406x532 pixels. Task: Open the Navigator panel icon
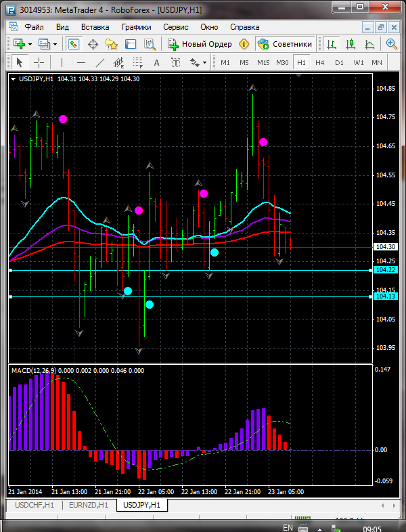[112, 44]
